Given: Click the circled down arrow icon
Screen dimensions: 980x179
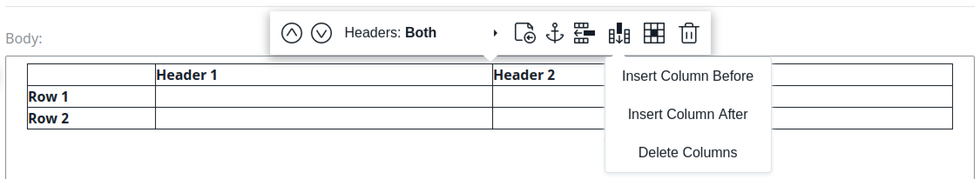Looking at the screenshot, I should click(x=321, y=33).
